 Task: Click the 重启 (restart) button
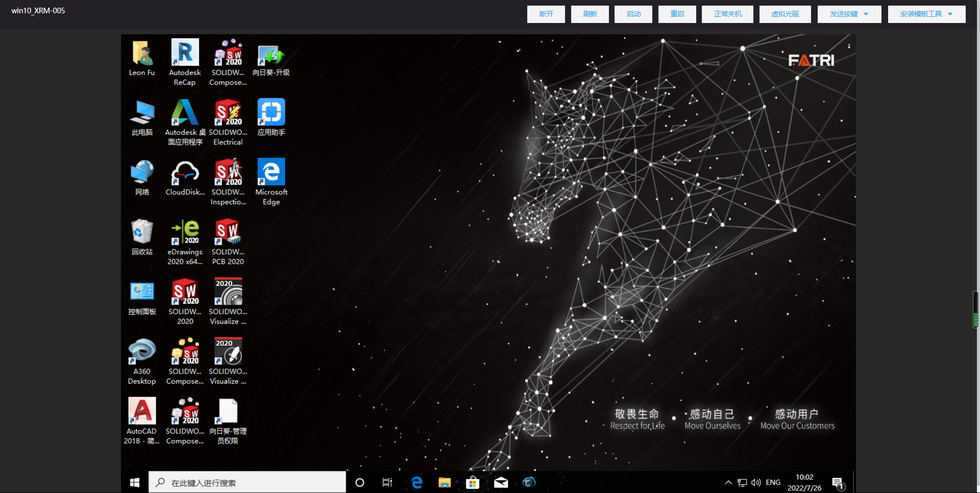677,14
